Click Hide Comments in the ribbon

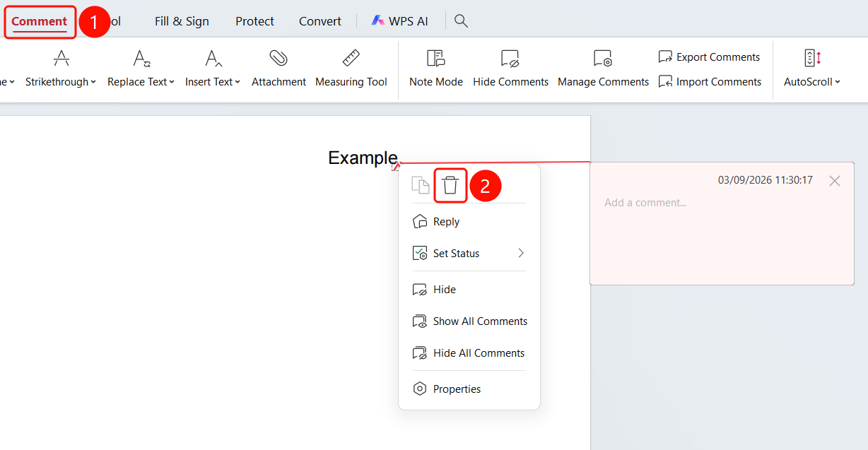click(x=510, y=68)
